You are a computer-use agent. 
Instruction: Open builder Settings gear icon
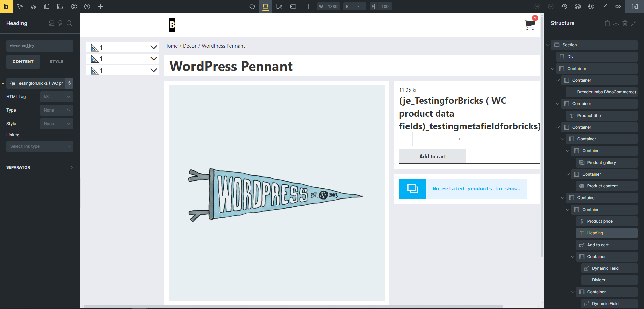click(74, 6)
